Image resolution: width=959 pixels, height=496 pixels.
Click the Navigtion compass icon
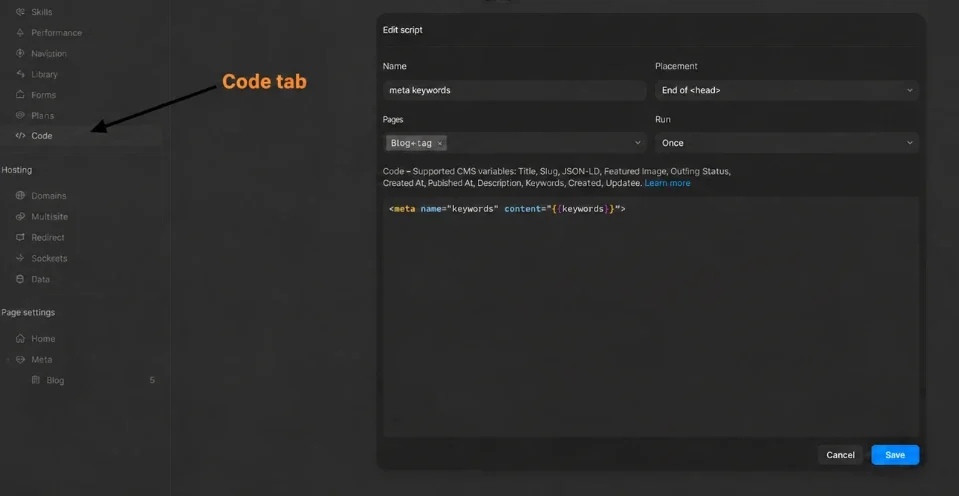coord(20,53)
